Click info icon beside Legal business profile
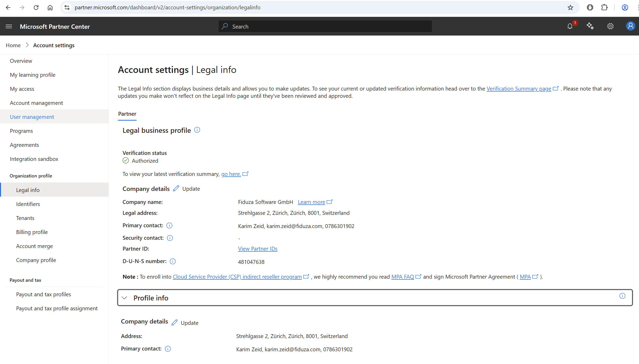Screen dimensions: 639x364 (197, 130)
